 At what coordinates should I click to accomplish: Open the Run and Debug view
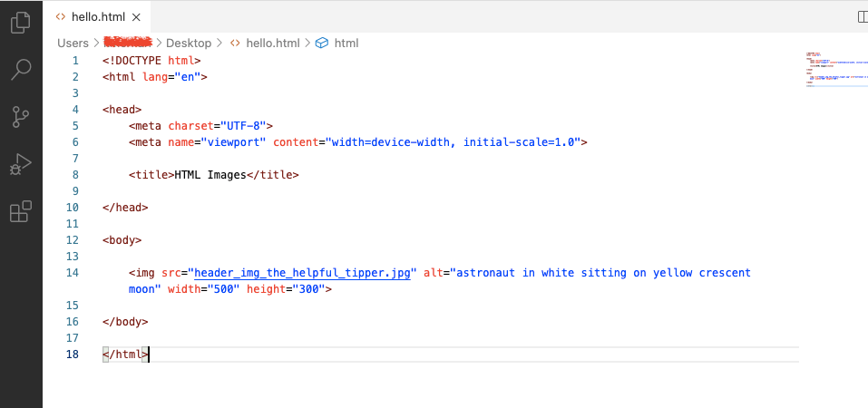tap(21, 164)
